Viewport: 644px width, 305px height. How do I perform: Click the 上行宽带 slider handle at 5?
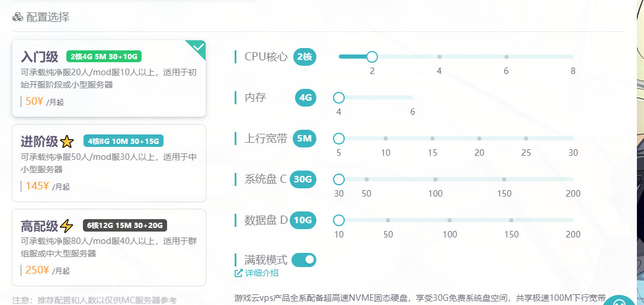pos(339,139)
